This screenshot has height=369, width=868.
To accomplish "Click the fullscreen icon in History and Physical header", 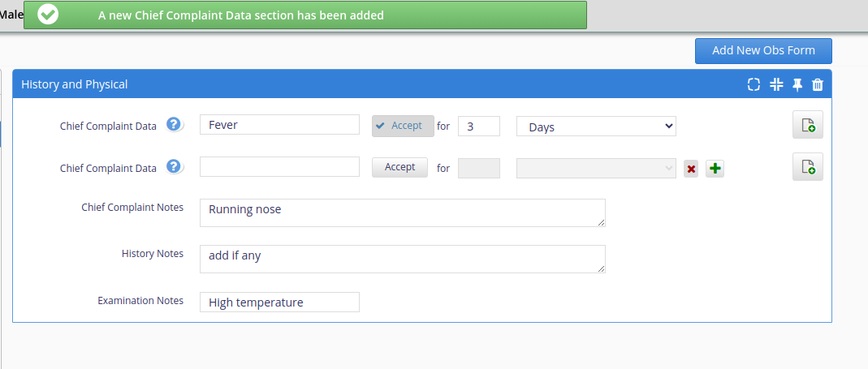I will [754, 84].
